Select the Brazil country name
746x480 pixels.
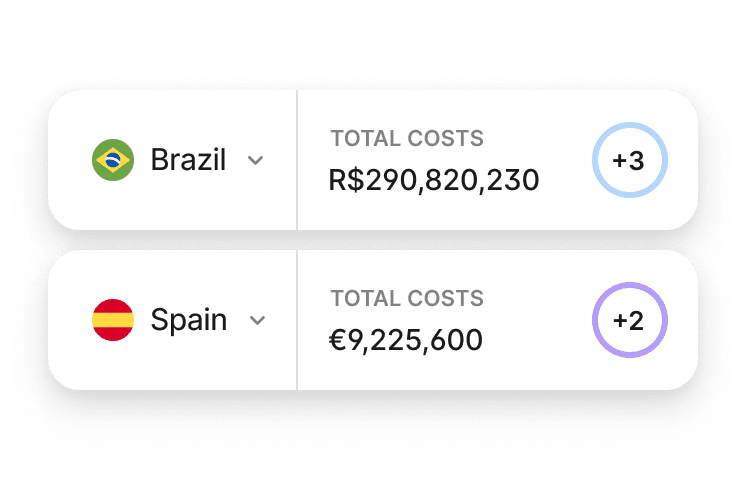tap(188, 160)
